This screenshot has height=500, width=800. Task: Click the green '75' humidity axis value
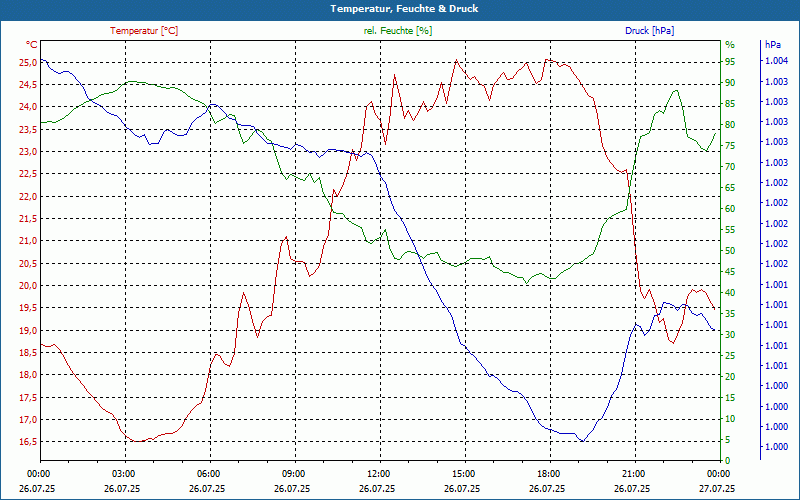coord(730,145)
